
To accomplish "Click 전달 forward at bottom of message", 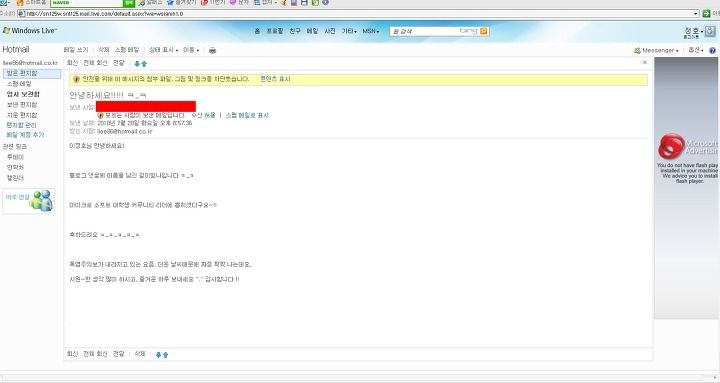I will point(119,354).
